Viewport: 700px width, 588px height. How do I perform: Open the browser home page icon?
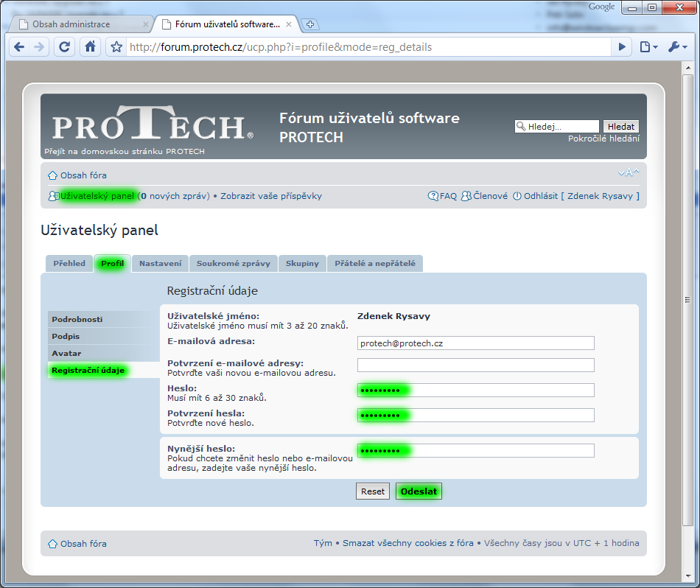90,47
